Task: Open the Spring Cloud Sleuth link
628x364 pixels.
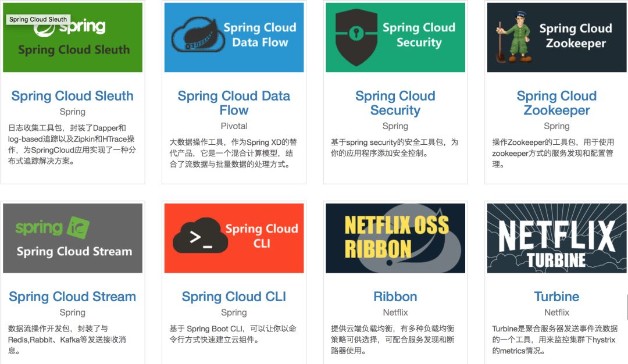Action: (x=72, y=95)
